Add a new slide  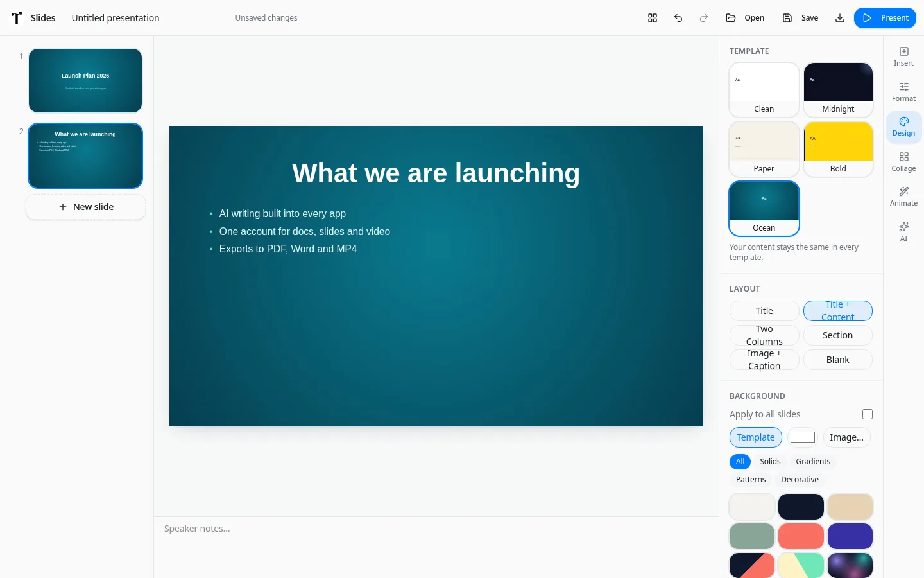(x=86, y=207)
